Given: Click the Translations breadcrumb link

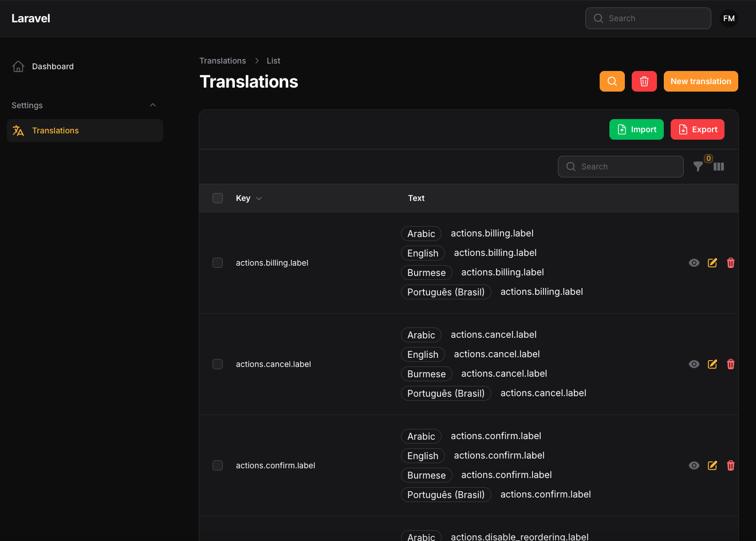Looking at the screenshot, I should pos(222,61).
